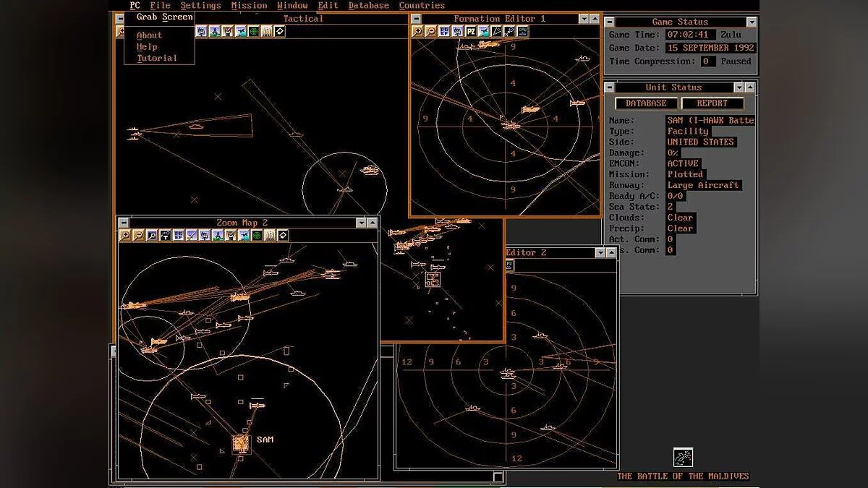Click the Game Date 15 SEPTEMBER 1992

click(710, 48)
